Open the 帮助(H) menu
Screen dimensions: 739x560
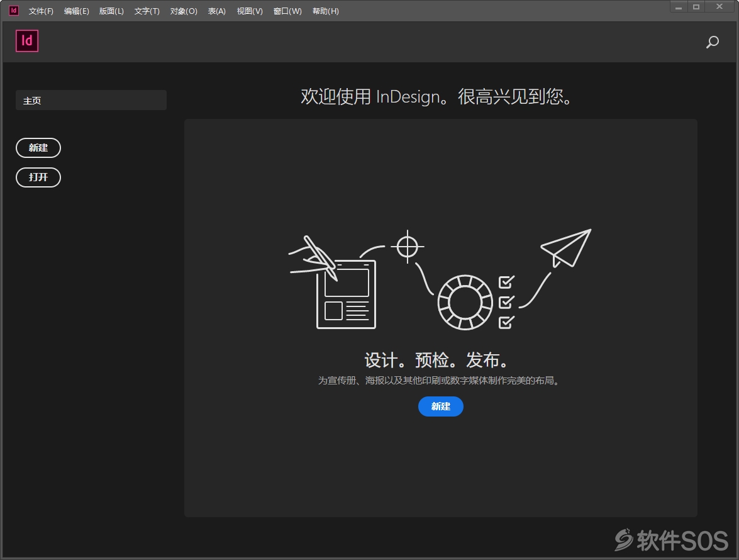pos(325,11)
